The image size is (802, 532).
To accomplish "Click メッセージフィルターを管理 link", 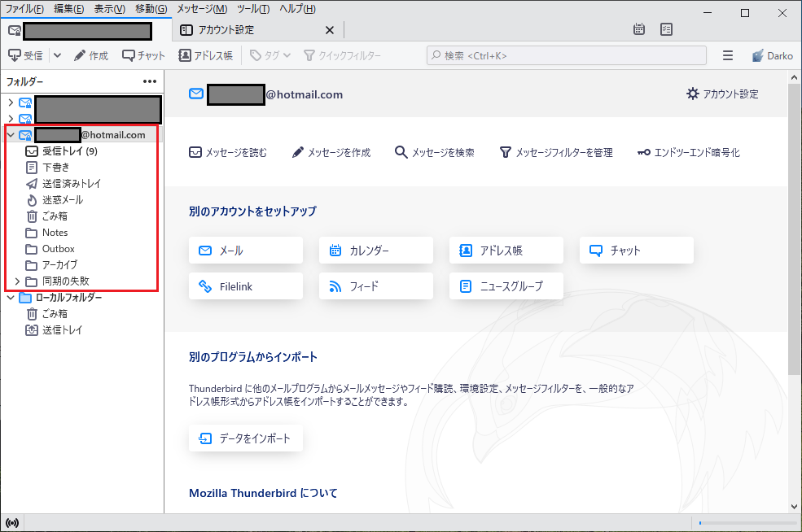I will (x=556, y=152).
